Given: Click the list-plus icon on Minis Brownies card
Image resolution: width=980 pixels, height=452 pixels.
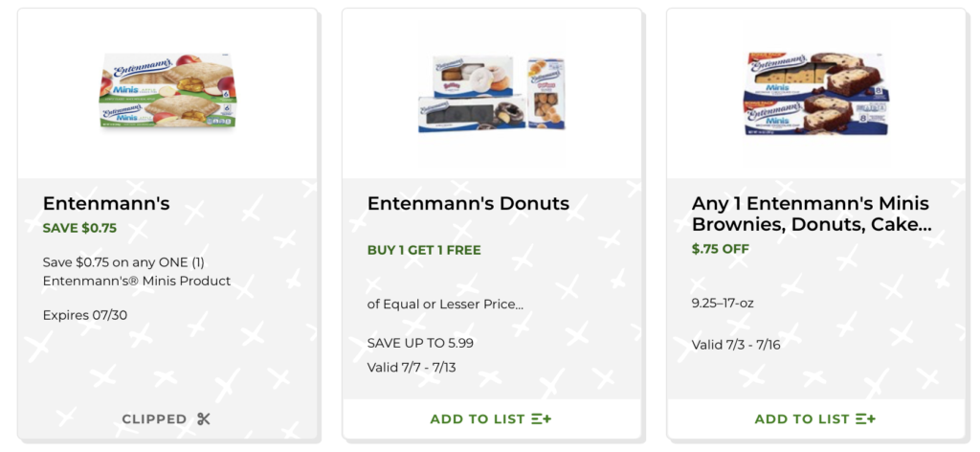Looking at the screenshot, I should click(x=866, y=418).
